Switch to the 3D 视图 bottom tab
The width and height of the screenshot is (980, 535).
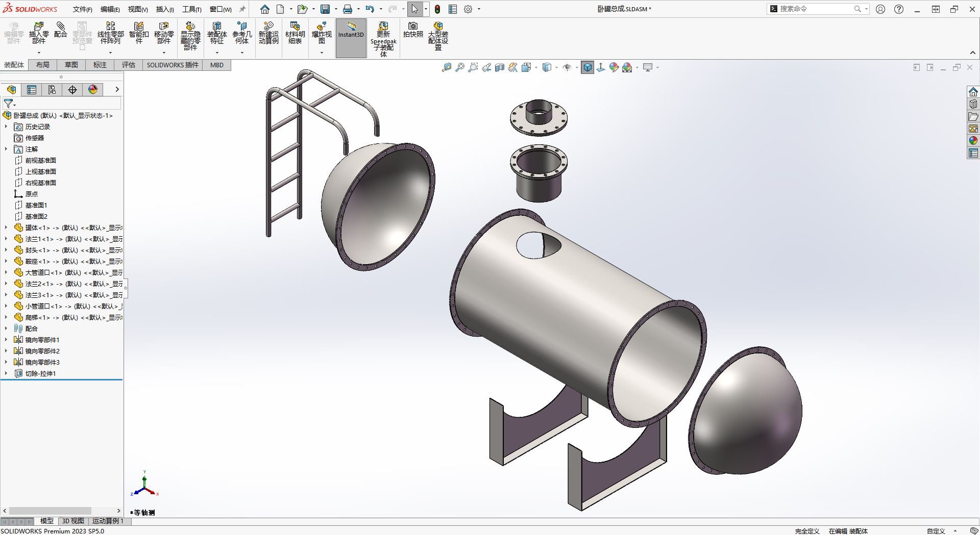(x=73, y=521)
